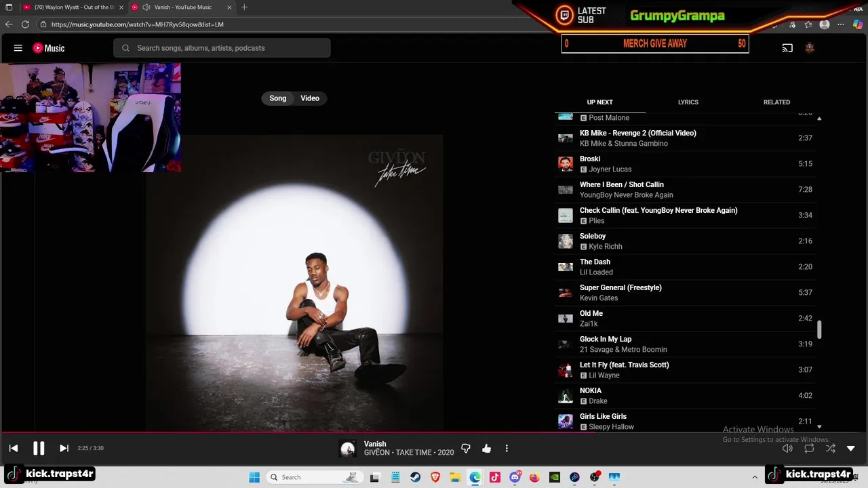
Task: Click the queue scroll-down arrow
Action: point(819,427)
